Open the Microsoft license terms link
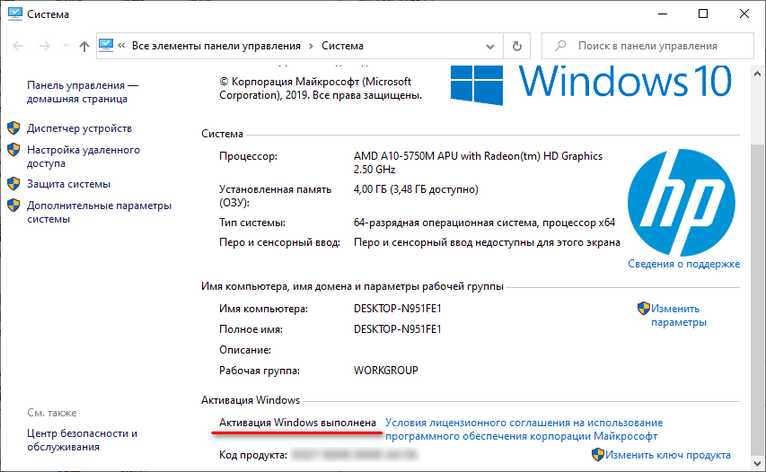The height and width of the screenshot is (472, 766). [x=524, y=429]
